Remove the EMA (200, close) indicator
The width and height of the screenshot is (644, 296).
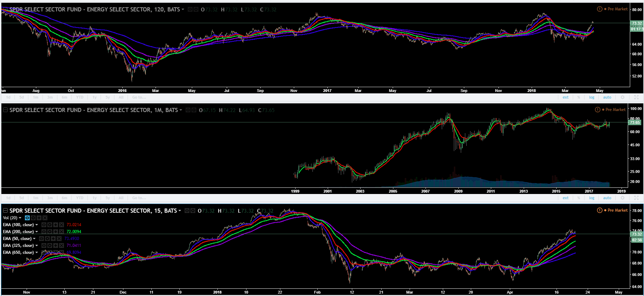(x=62, y=232)
